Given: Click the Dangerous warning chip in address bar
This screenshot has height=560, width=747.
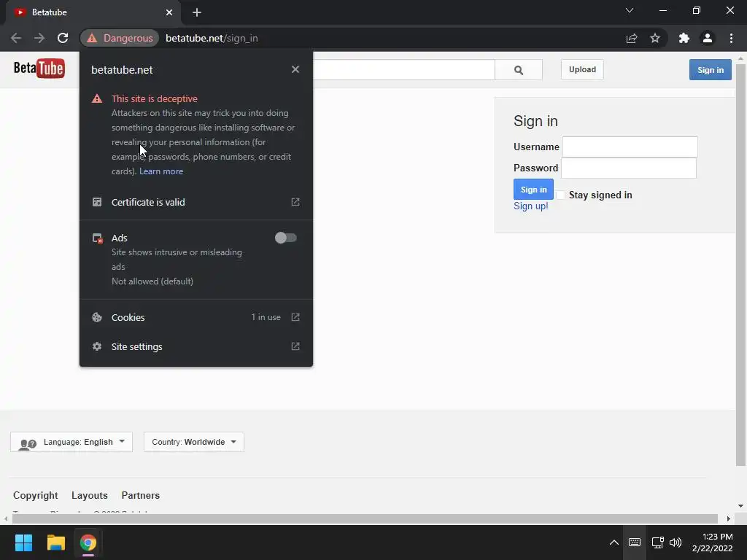Looking at the screenshot, I should [120, 38].
